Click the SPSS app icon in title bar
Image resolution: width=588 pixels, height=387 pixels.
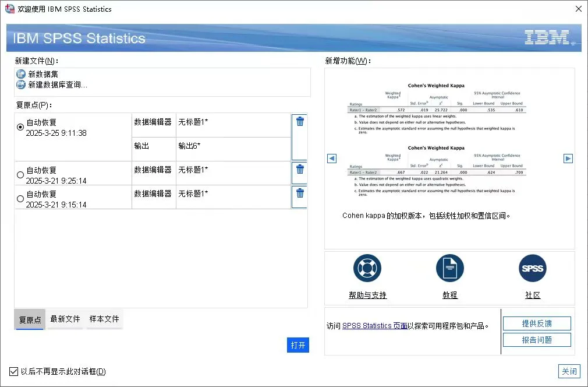[x=9, y=9]
